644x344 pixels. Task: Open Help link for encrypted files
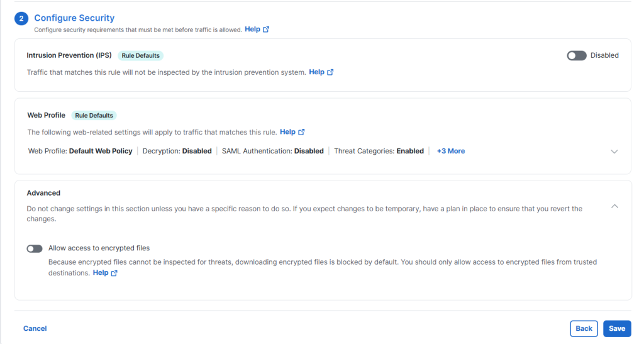coord(101,273)
